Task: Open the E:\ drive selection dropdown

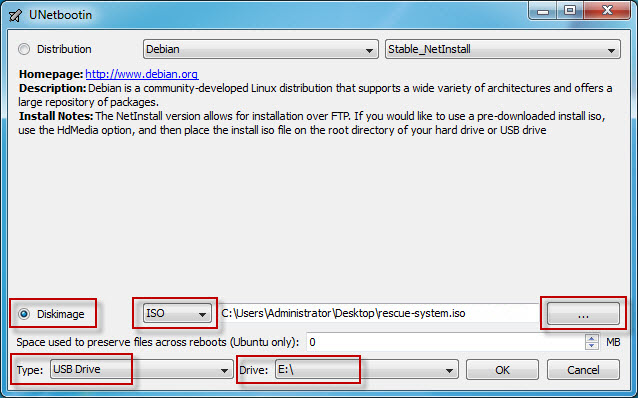Action: pos(367,370)
